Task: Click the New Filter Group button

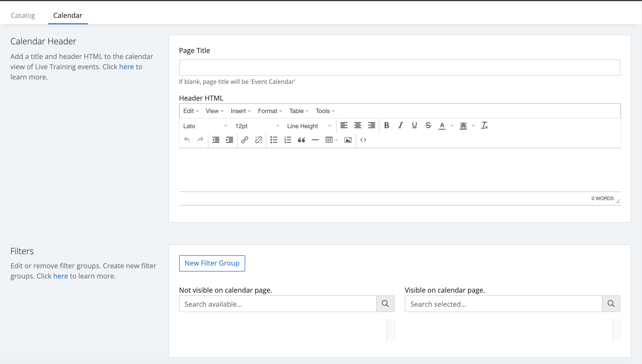Action: click(x=212, y=263)
